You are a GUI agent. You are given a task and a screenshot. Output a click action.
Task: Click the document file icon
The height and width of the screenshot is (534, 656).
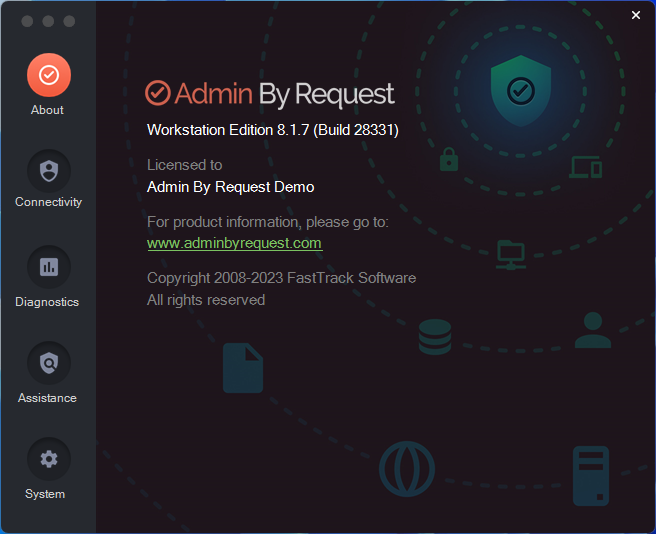point(243,368)
